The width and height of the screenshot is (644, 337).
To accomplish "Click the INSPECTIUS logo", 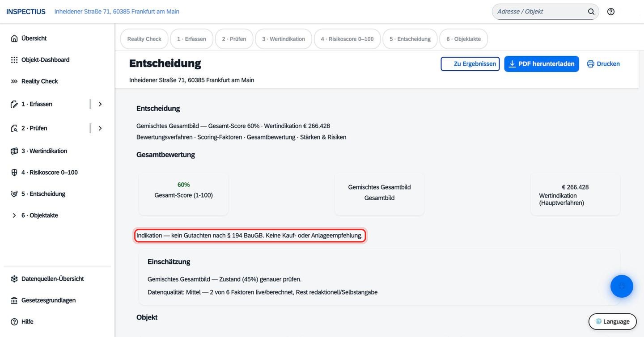I will point(25,12).
